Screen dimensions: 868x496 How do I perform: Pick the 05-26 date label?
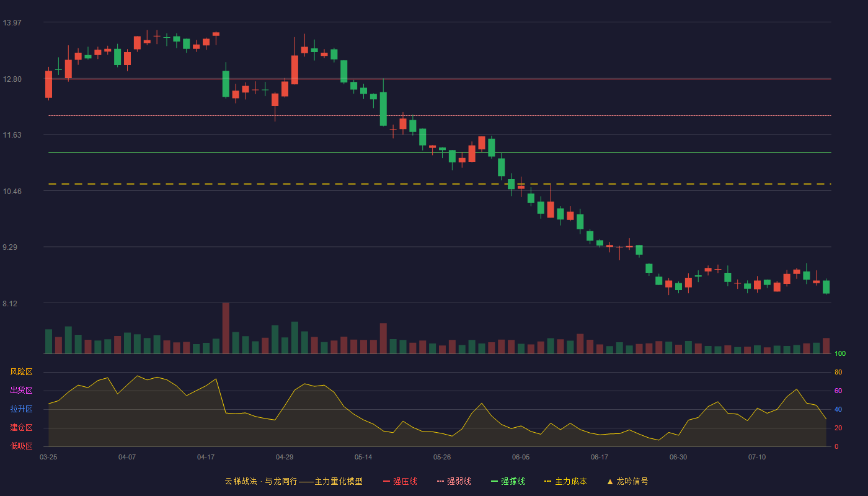point(442,457)
